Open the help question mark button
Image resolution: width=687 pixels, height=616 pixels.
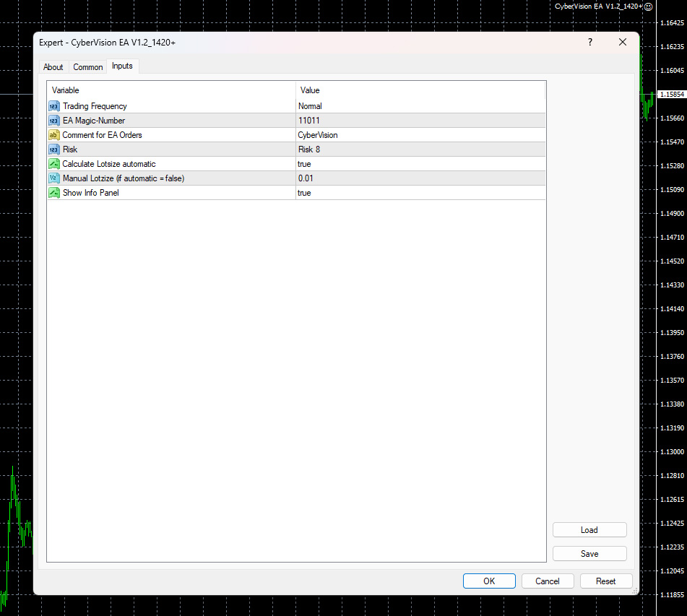(x=590, y=42)
